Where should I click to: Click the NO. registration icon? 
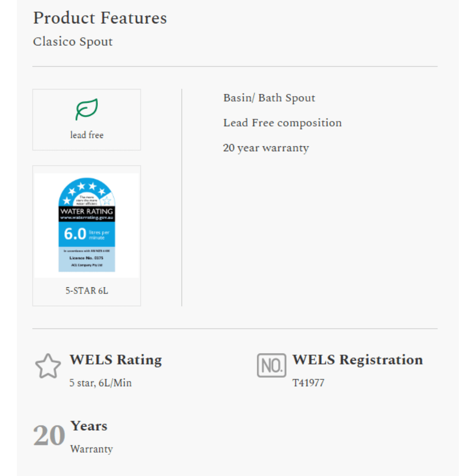click(271, 365)
